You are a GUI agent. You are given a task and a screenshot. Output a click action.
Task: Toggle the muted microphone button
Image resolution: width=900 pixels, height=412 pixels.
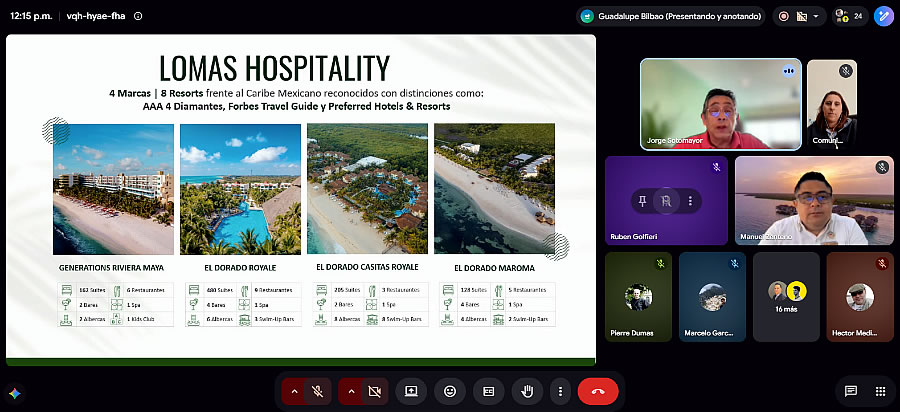tap(317, 391)
